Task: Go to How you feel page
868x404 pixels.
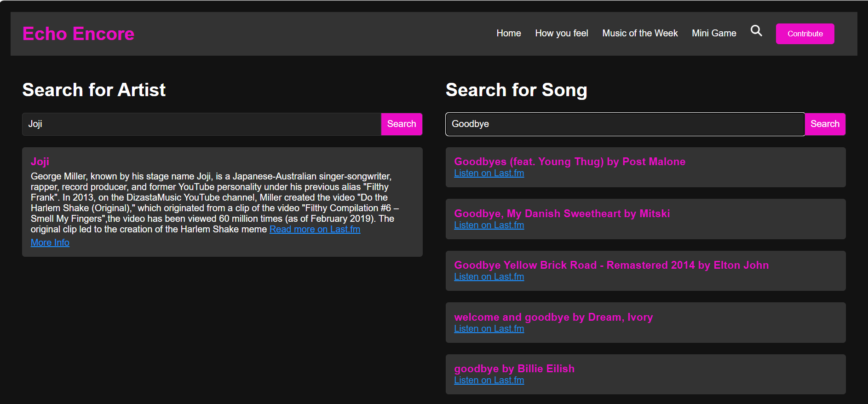Action: click(x=561, y=33)
